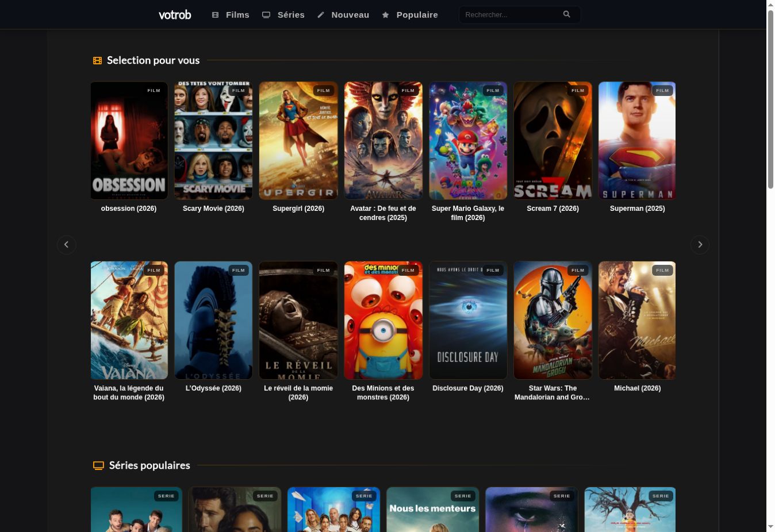The height and width of the screenshot is (532, 775).
Task: Open the Avatar poster
Action: pos(383,141)
